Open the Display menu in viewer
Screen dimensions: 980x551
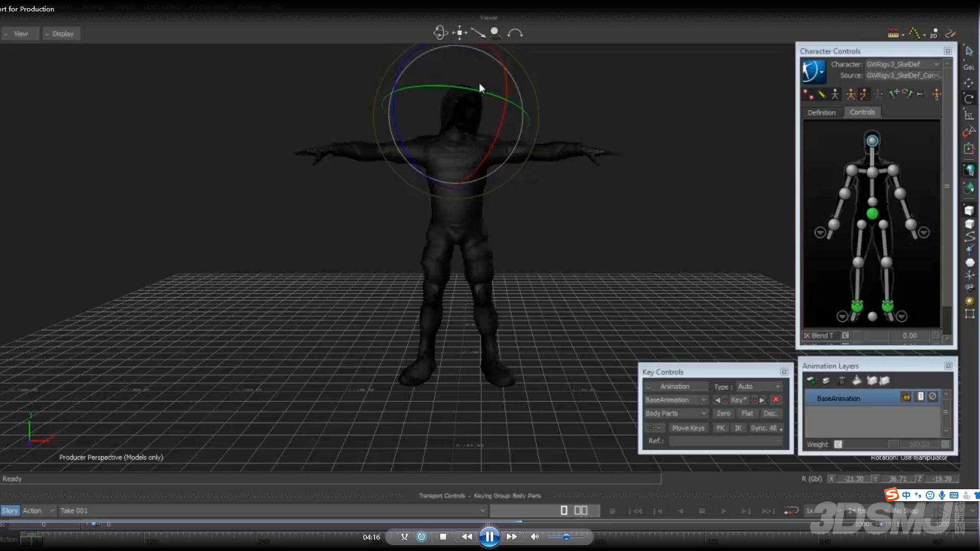coord(62,34)
